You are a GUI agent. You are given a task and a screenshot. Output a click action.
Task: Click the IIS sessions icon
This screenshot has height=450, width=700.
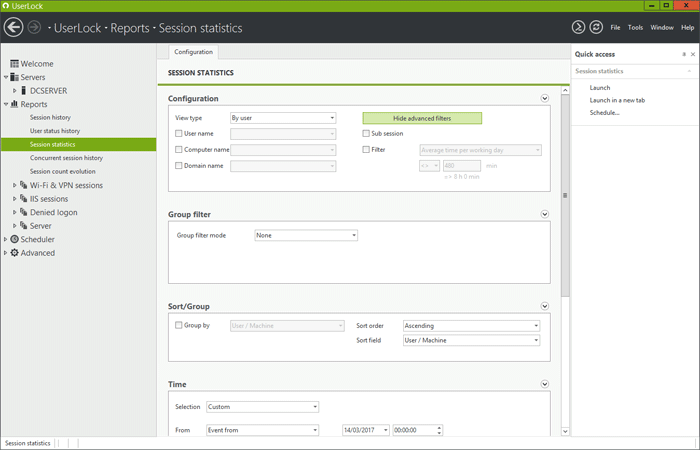pyautogui.click(x=24, y=199)
